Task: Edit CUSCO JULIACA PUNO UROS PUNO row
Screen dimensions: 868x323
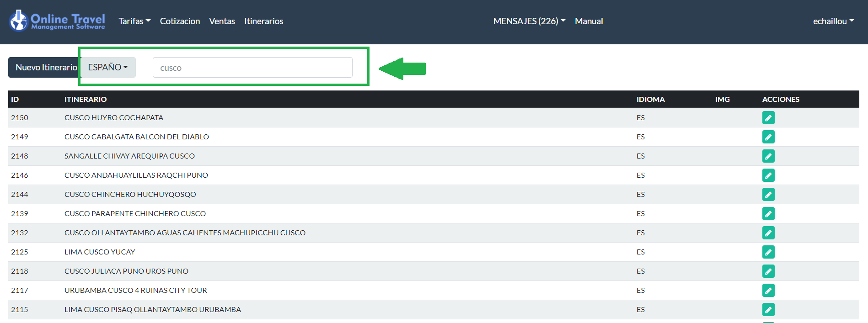Action: pyautogui.click(x=768, y=271)
